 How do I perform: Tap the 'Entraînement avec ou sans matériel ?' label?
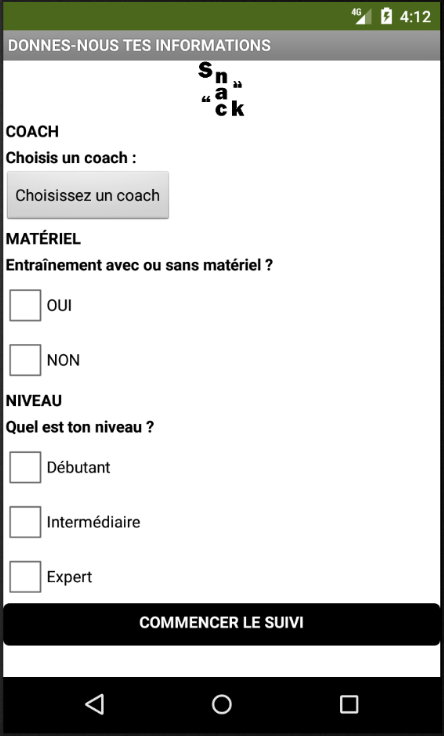(139, 265)
